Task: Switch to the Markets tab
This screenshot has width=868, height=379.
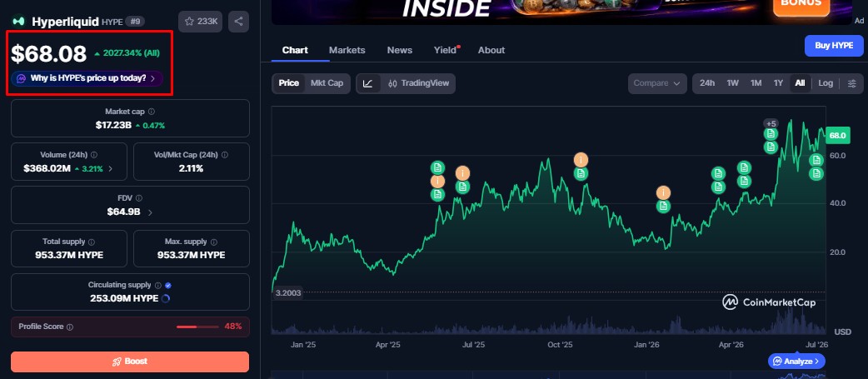Action: click(x=347, y=50)
